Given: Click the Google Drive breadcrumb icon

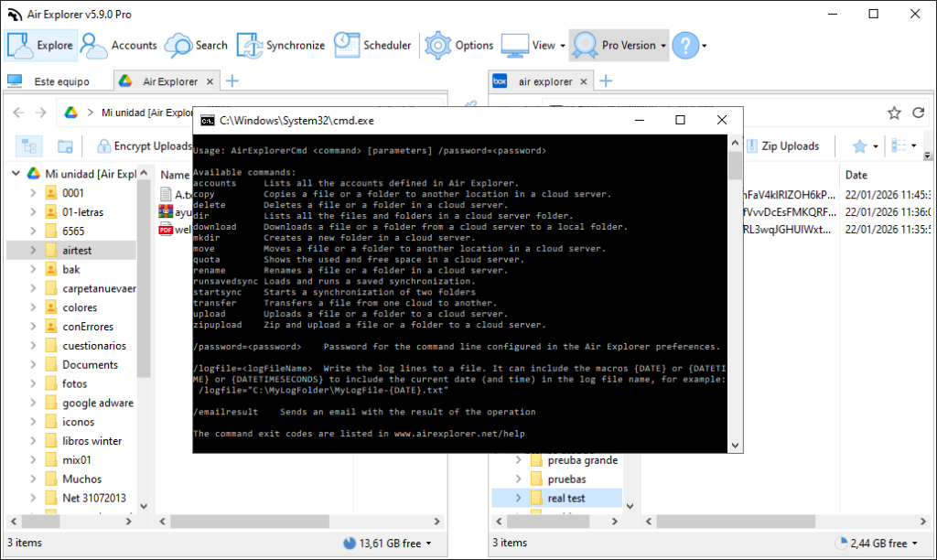Looking at the screenshot, I should click(x=69, y=113).
